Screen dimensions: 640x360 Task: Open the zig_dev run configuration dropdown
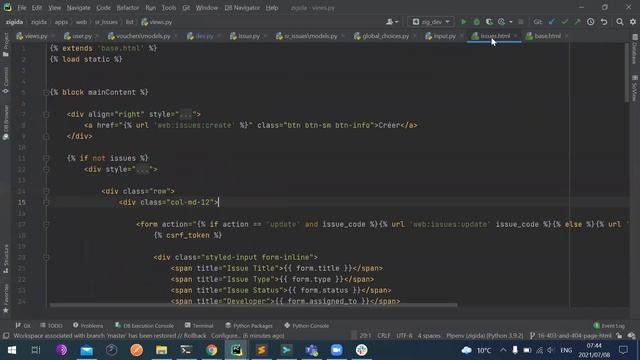[431, 22]
